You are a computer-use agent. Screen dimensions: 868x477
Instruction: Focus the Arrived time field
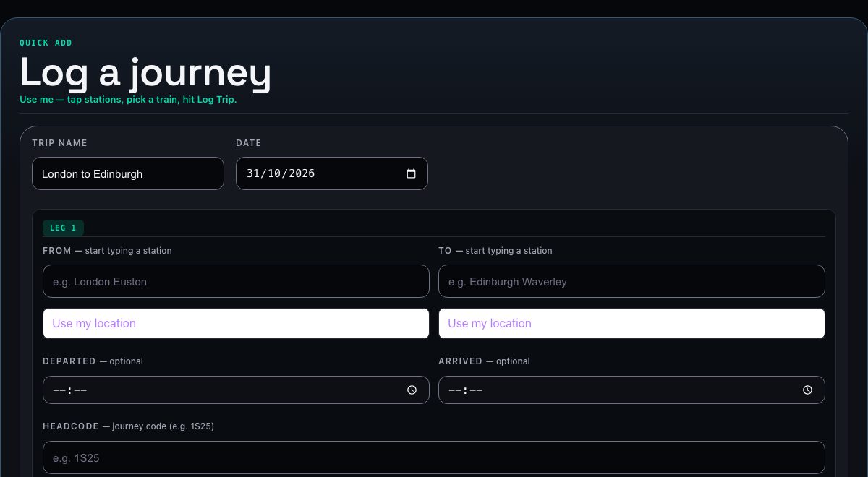631,390
